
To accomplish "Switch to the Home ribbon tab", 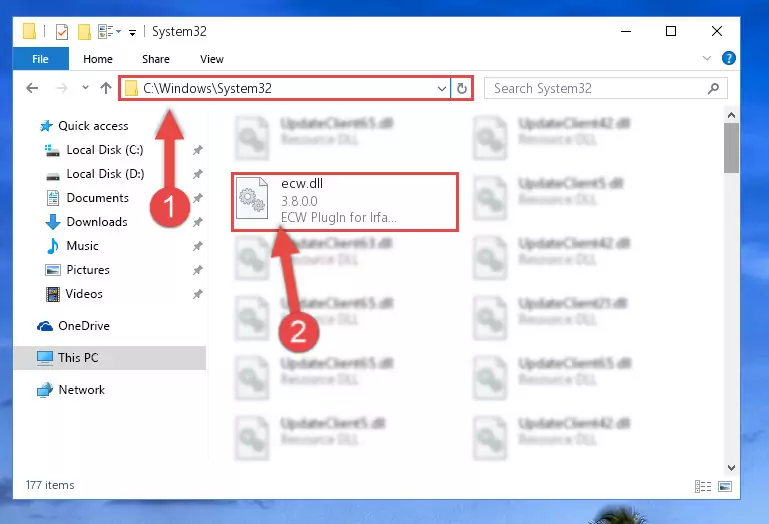I will [x=98, y=59].
